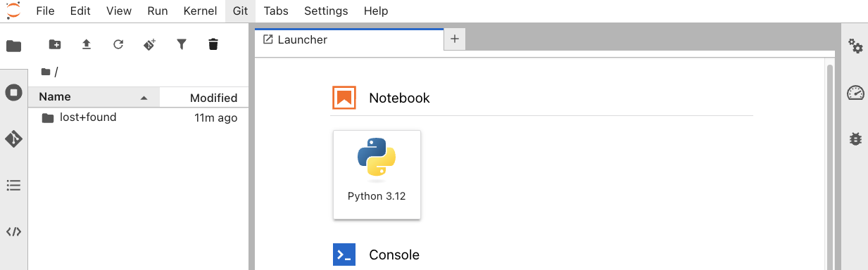Open the Git menu

tap(241, 11)
